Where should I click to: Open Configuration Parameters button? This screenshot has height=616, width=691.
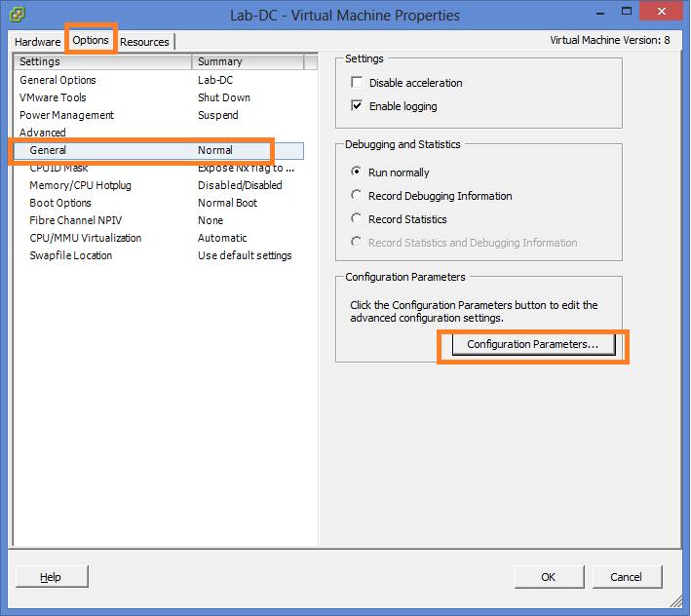point(533,344)
